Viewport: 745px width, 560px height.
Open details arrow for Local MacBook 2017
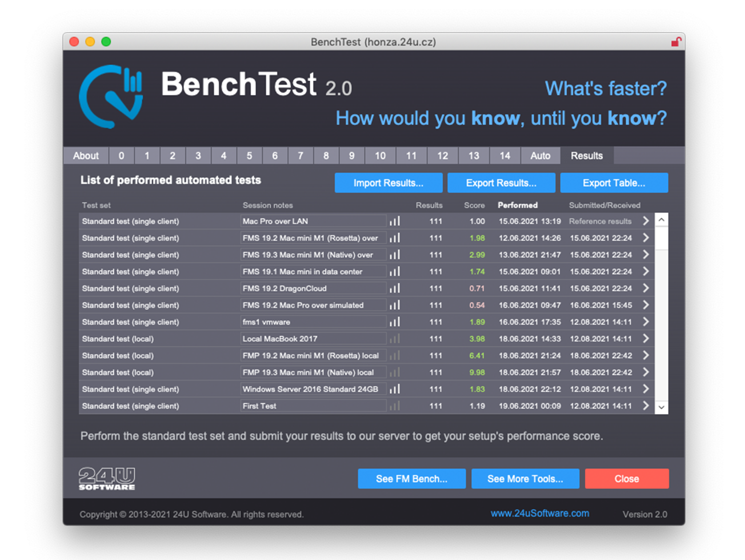(x=645, y=338)
